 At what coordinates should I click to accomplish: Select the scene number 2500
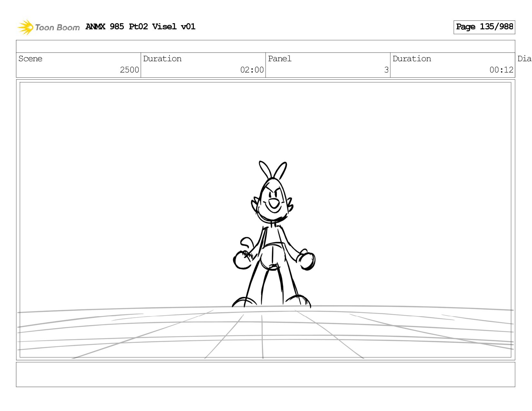(x=129, y=70)
